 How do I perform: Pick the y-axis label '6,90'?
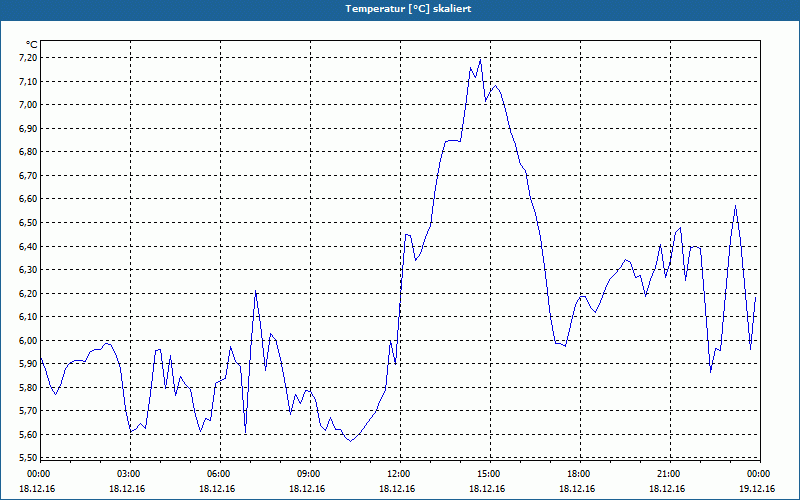[x=29, y=129]
